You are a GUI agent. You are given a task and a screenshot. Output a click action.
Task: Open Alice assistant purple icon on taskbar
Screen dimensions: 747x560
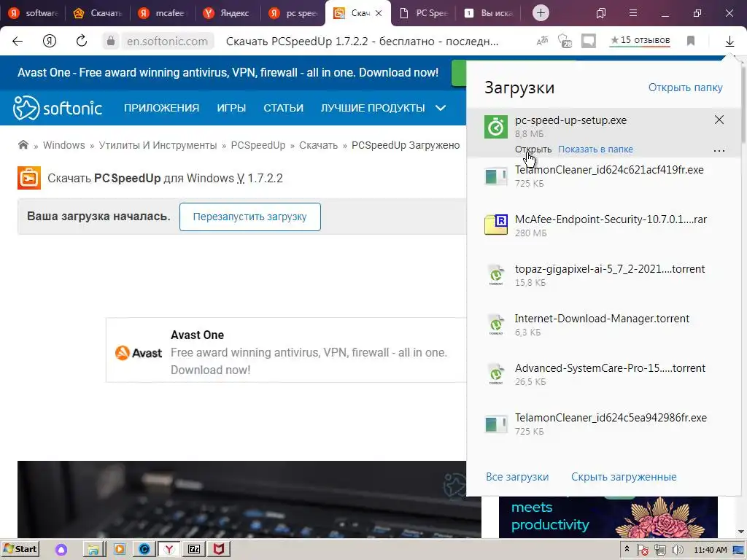click(x=61, y=550)
